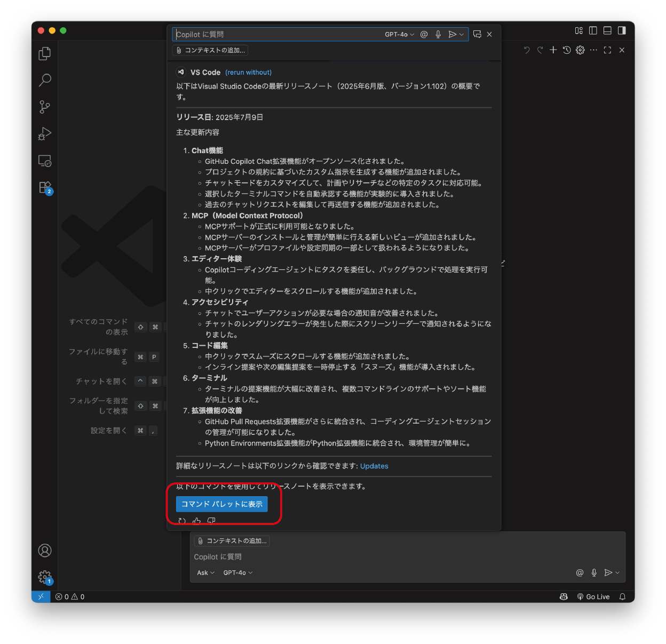Open the GPT-4o model picker in the quick chat
This screenshot has width=666, height=644.
[400, 34]
